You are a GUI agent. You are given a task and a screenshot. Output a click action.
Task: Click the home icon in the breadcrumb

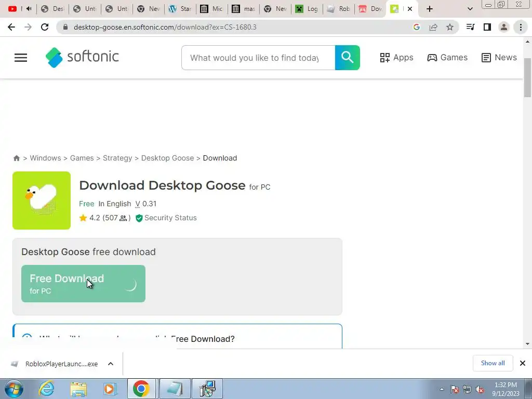pos(16,158)
